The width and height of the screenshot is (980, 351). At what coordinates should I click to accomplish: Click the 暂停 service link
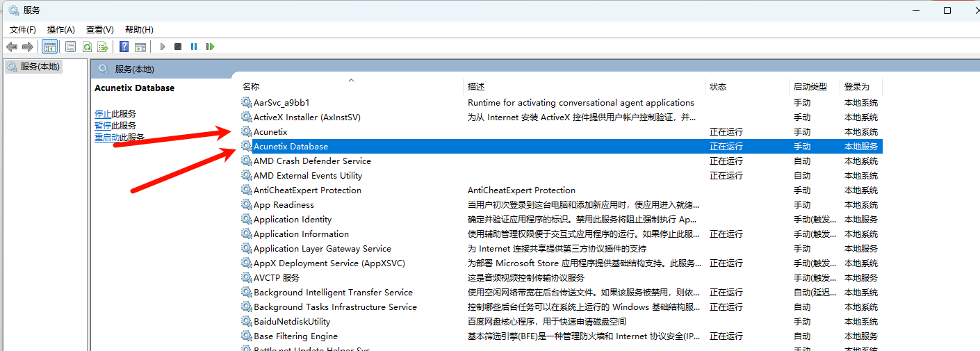click(x=103, y=126)
